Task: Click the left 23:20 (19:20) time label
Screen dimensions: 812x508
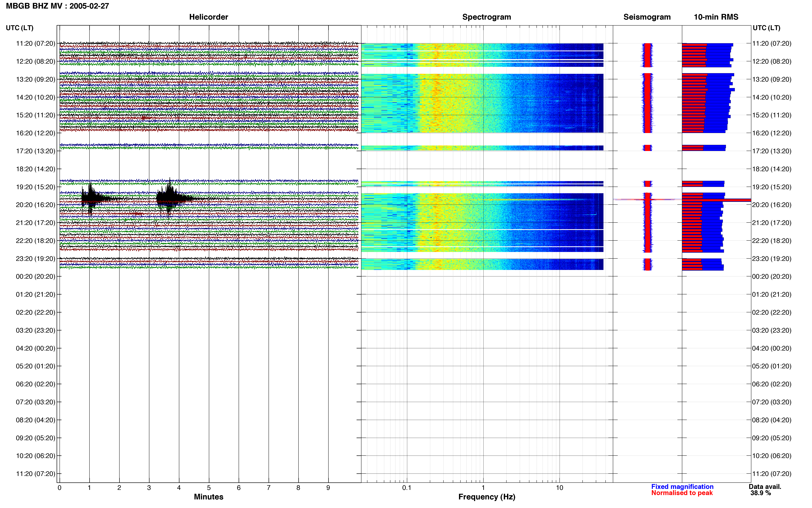Action: pyautogui.click(x=36, y=259)
